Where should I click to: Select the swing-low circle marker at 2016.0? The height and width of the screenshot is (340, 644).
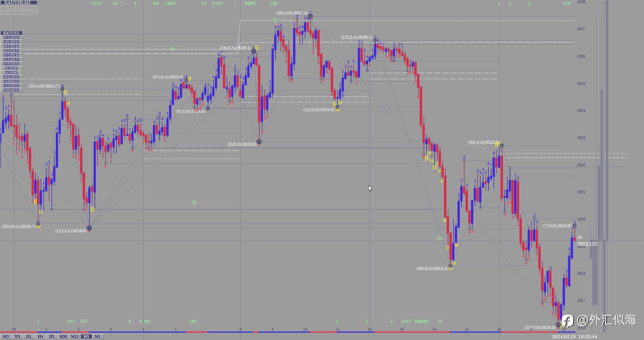(x=558, y=325)
